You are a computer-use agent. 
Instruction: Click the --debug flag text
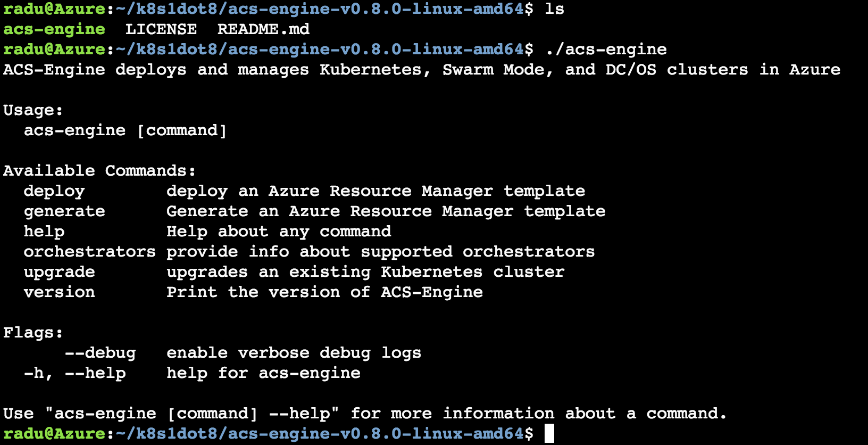point(101,353)
